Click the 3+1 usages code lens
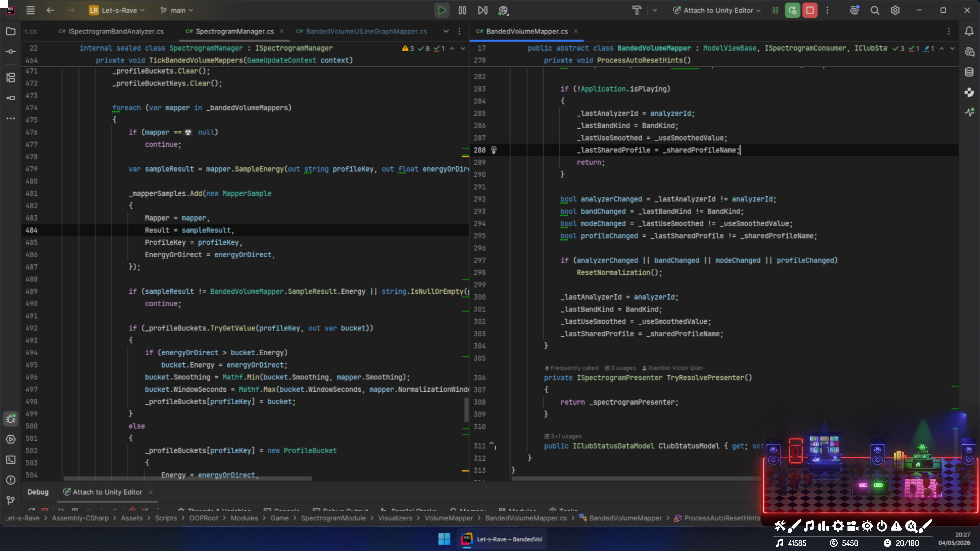Viewport: 980px width, 551px height. coord(563,436)
